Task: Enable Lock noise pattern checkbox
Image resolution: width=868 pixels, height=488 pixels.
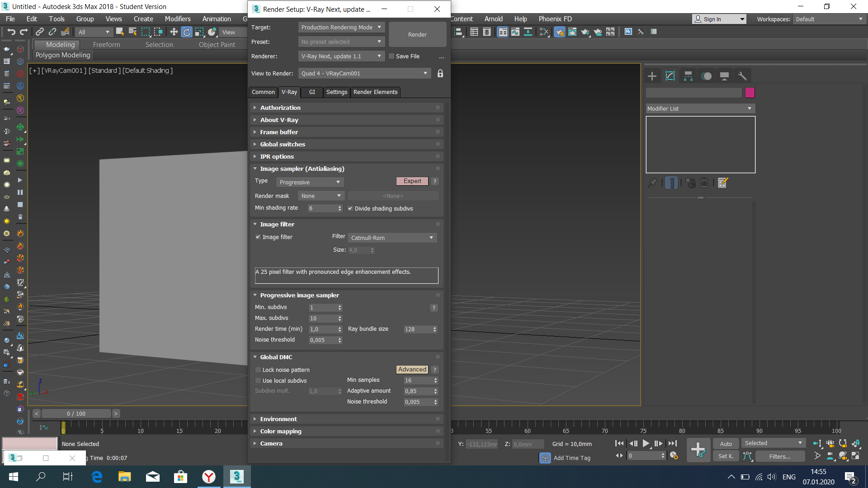Action: pos(258,370)
